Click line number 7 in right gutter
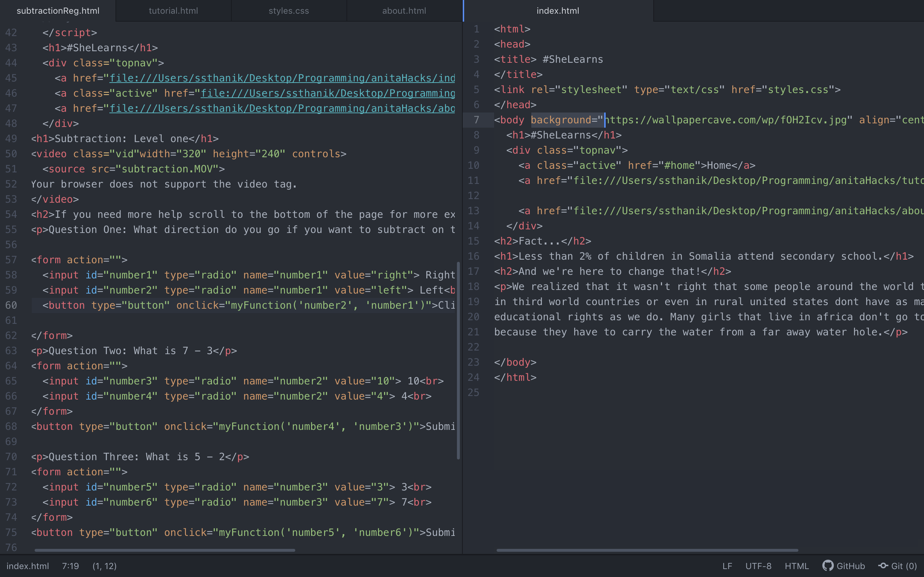The image size is (924, 577). coord(476,120)
